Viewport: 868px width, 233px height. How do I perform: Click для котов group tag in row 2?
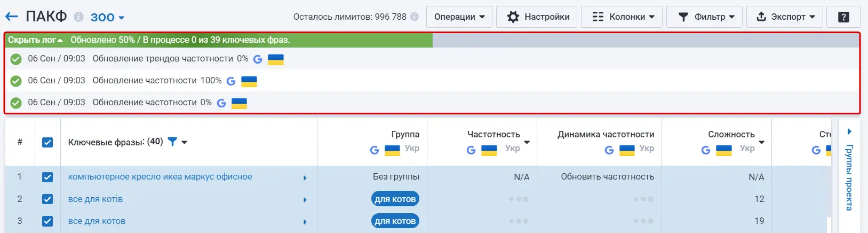pyautogui.click(x=395, y=199)
